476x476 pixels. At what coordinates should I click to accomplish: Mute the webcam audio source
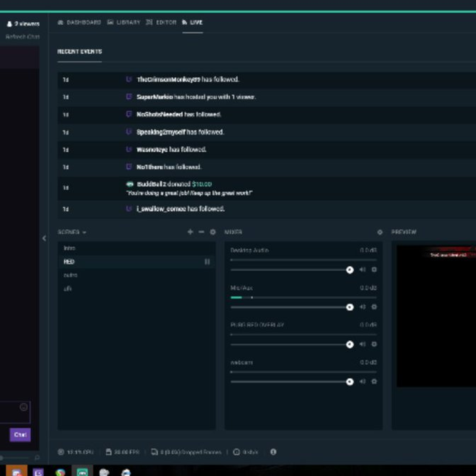coord(361,382)
